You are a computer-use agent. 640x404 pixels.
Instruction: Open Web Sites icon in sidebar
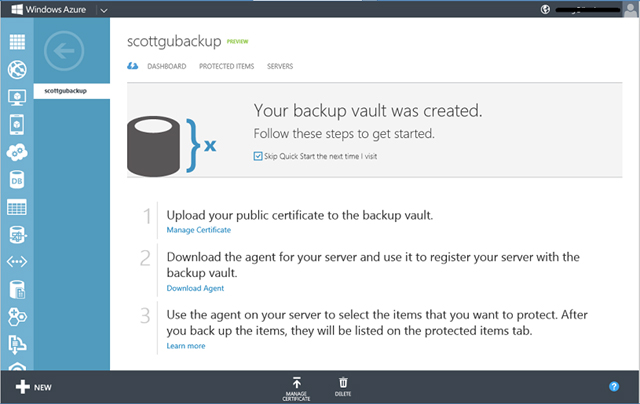point(16,70)
